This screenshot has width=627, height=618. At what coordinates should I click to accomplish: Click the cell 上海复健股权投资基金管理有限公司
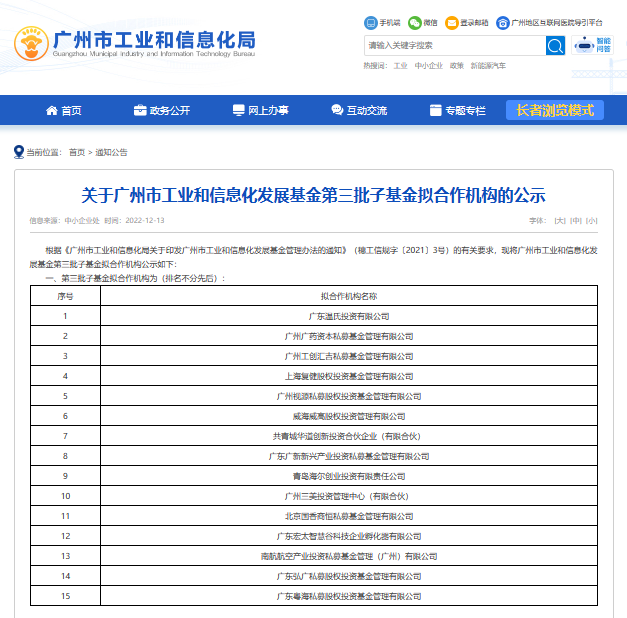pyautogui.click(x=349, y=376)
